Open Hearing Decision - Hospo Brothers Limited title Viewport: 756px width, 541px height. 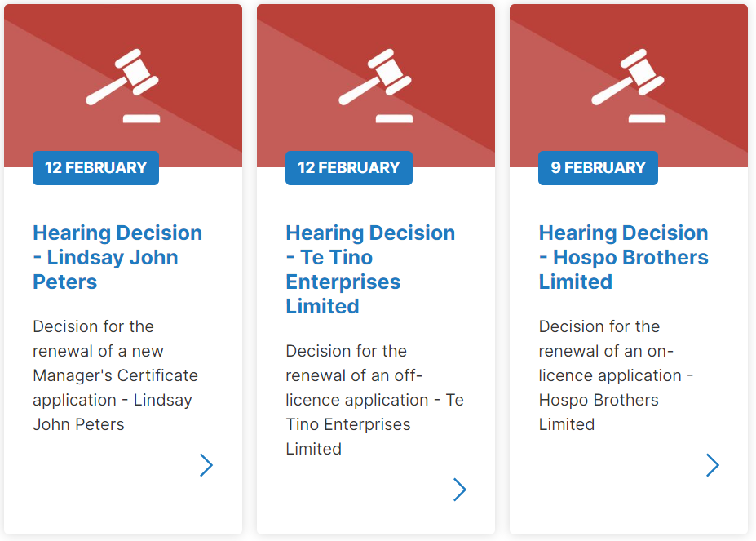(x=623, y=257)
